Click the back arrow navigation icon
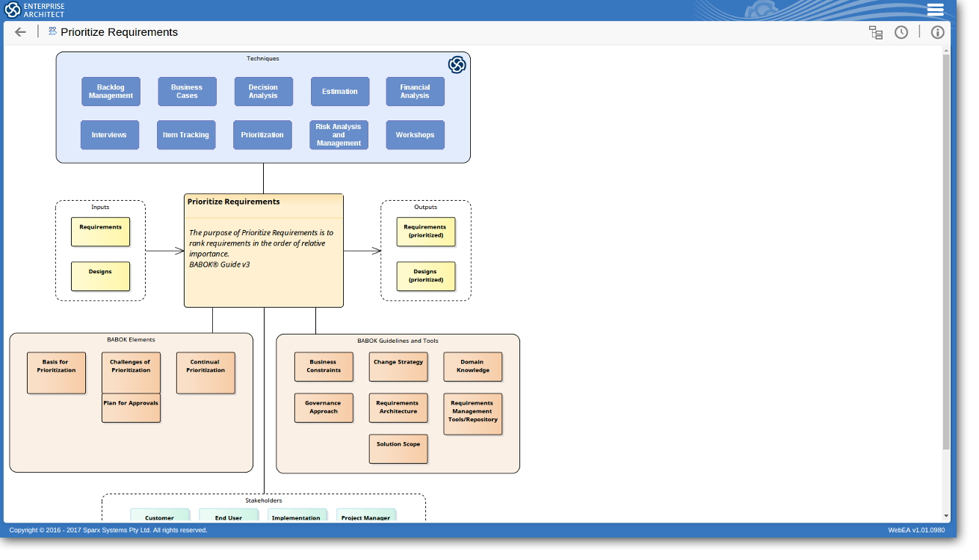 point(20,32)
